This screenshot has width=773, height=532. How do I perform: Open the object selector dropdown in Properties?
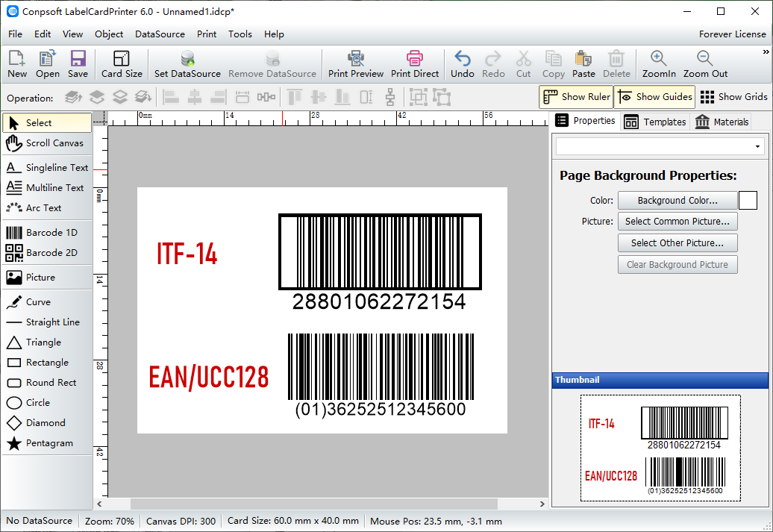pyautogui.click(x=757, y=146)
